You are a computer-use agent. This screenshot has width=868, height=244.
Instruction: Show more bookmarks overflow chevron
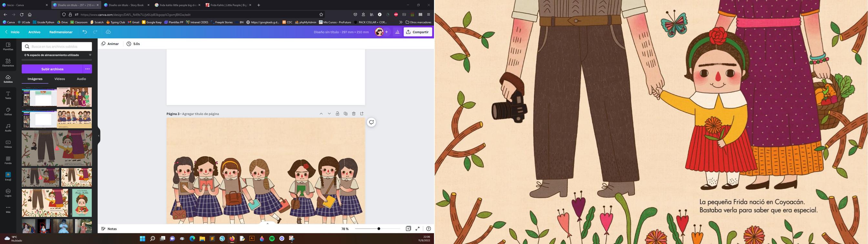tap(401, 22)
